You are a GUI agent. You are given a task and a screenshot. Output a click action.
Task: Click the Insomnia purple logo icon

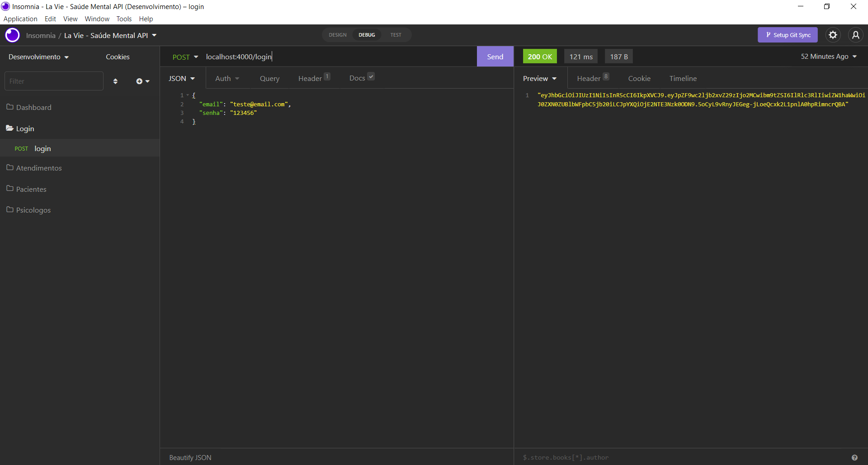click(12, 35)
